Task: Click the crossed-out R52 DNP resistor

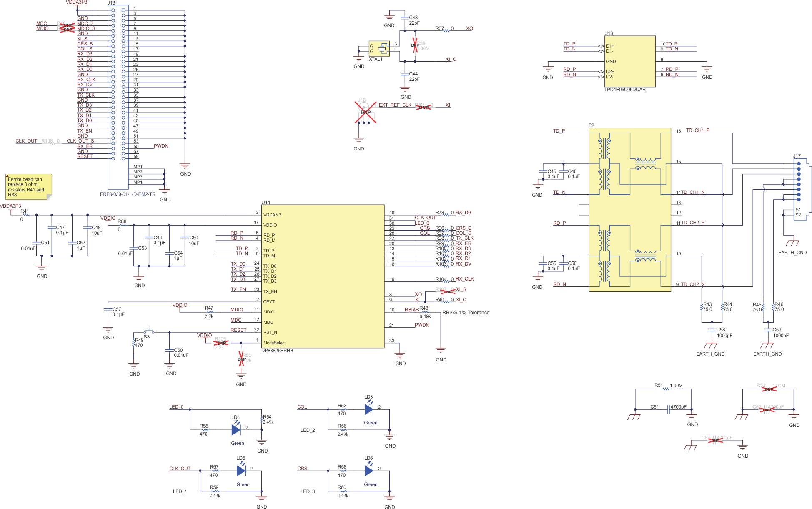Action: (768, 389)
